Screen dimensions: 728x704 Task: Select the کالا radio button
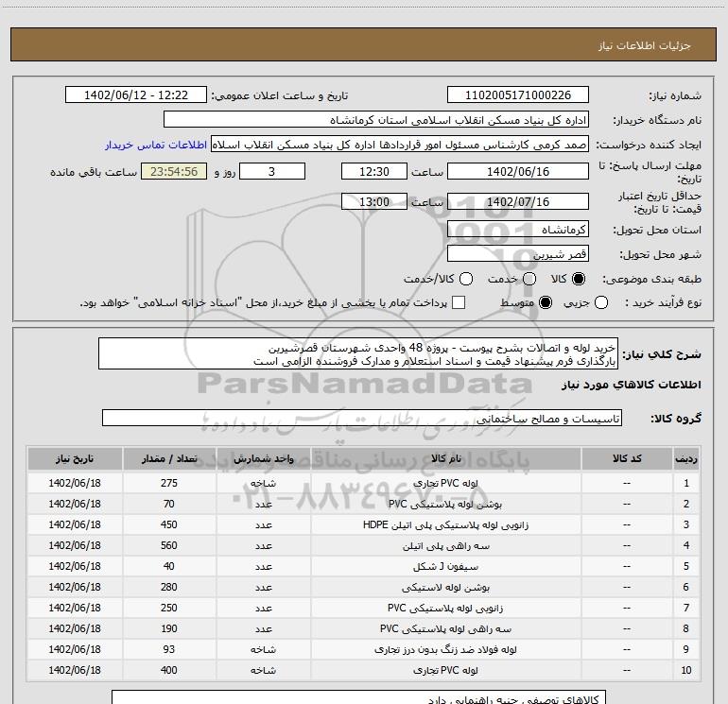coord(579,279)
